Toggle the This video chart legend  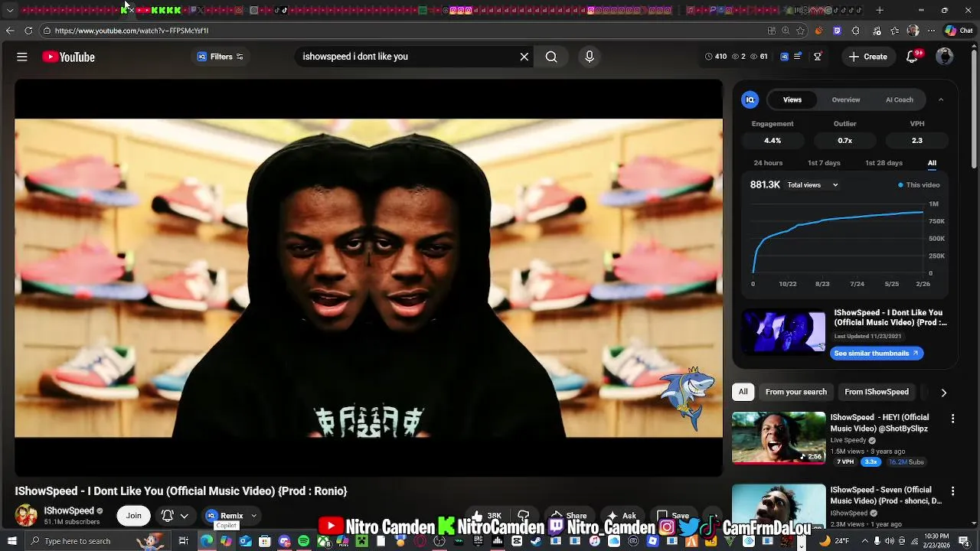click(x=919, y=185)
